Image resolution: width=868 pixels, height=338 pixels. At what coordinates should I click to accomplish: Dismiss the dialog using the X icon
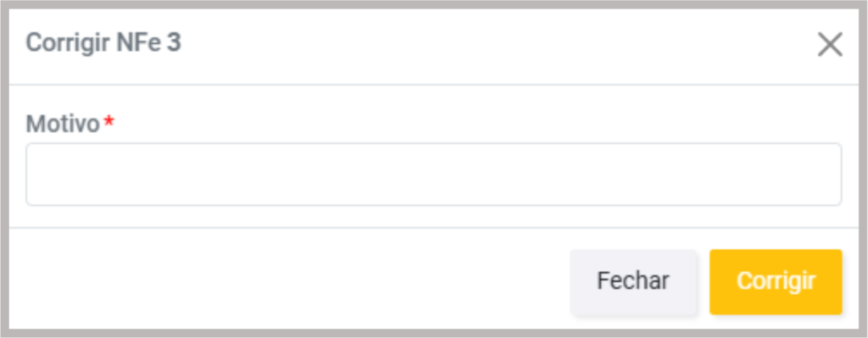coord(830,45)
